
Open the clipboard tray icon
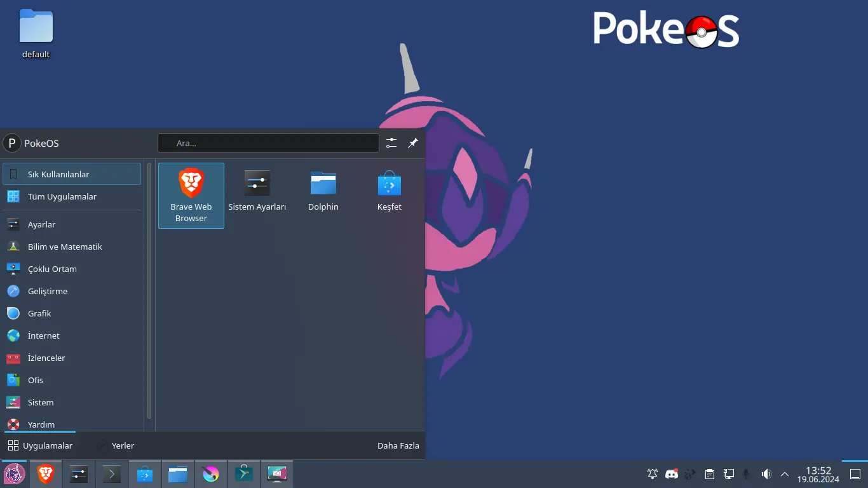point(710,474)
